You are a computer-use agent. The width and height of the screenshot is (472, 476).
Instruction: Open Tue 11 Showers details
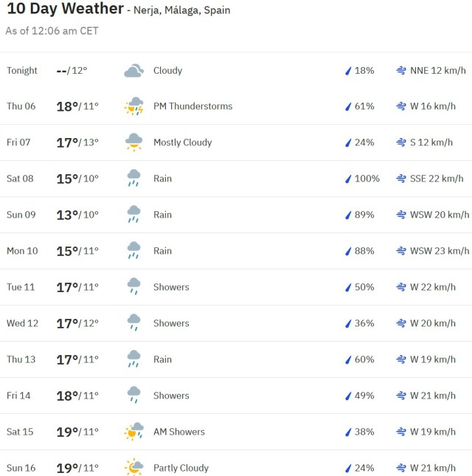171,287
